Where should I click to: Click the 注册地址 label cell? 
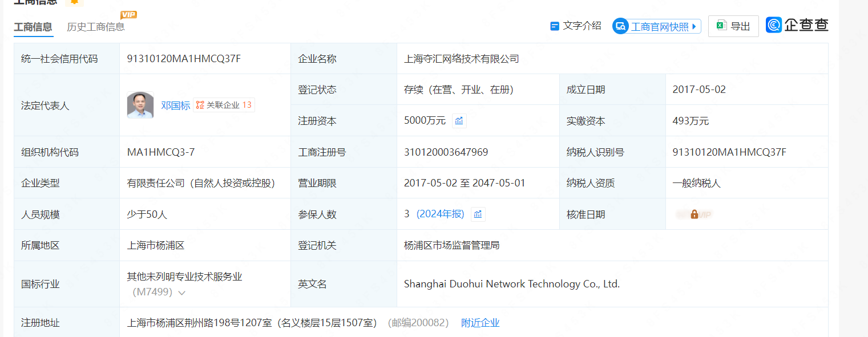coord(67,323)
